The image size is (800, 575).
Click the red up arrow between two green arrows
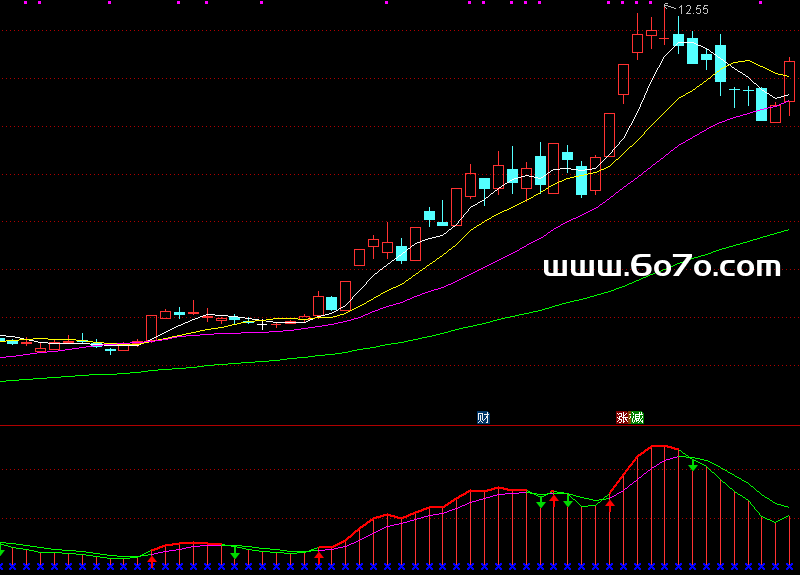click(x=554, y=499)
